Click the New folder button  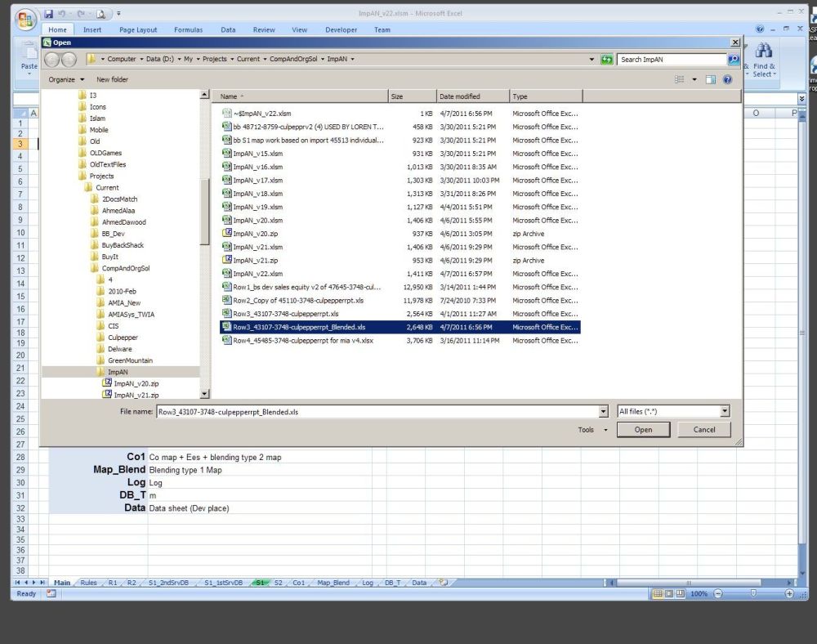pyautogui.click(x=112, y=79)
